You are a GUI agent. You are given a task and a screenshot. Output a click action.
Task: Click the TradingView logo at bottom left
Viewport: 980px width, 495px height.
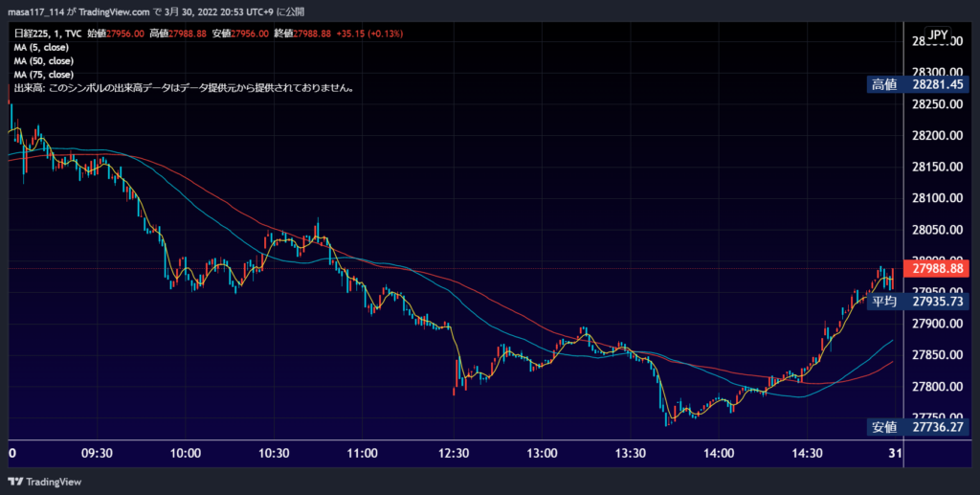[x=44, y=482]
